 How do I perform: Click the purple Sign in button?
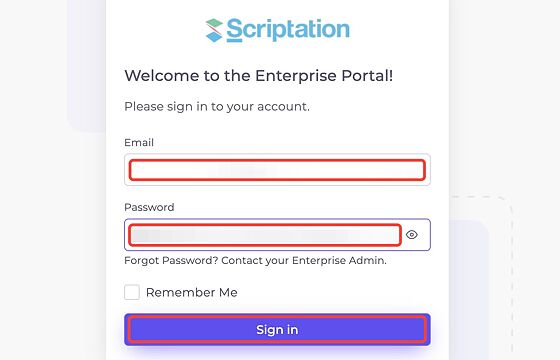(x=277, y=330)
